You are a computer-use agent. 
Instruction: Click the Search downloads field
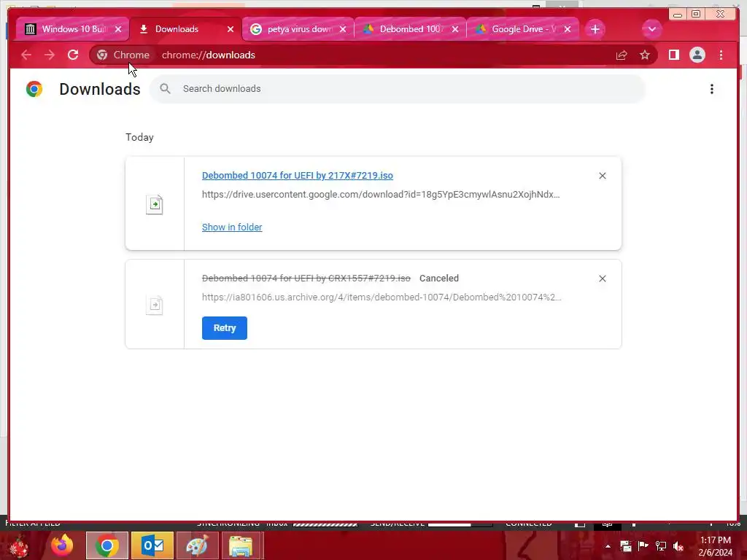point(398,89)
